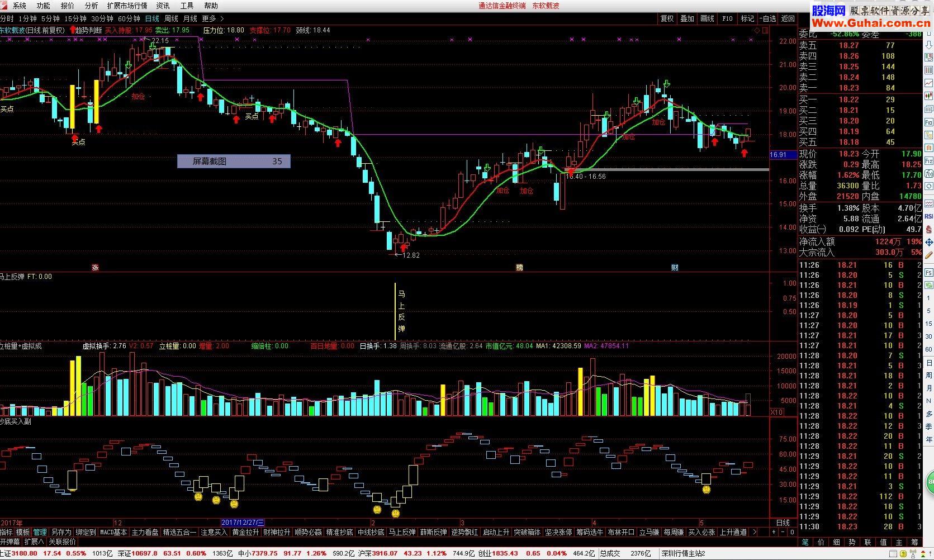Click the 返回 back button
This screenshot has width=934, height=560.
click(x=788, y=18)
